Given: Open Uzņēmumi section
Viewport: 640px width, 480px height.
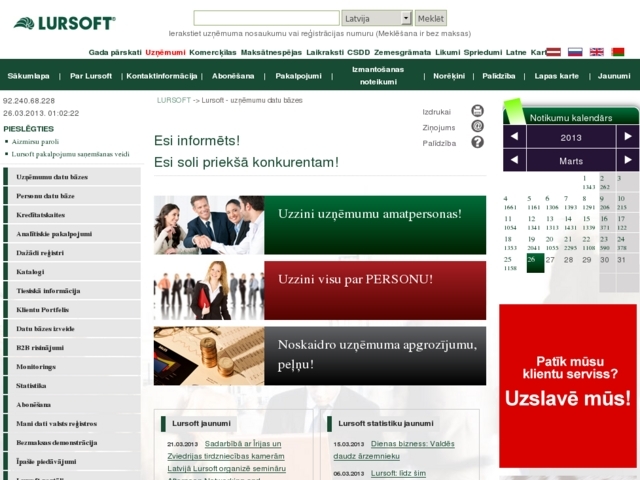Looking at the screenshot, I should click(x=165, y=52).
